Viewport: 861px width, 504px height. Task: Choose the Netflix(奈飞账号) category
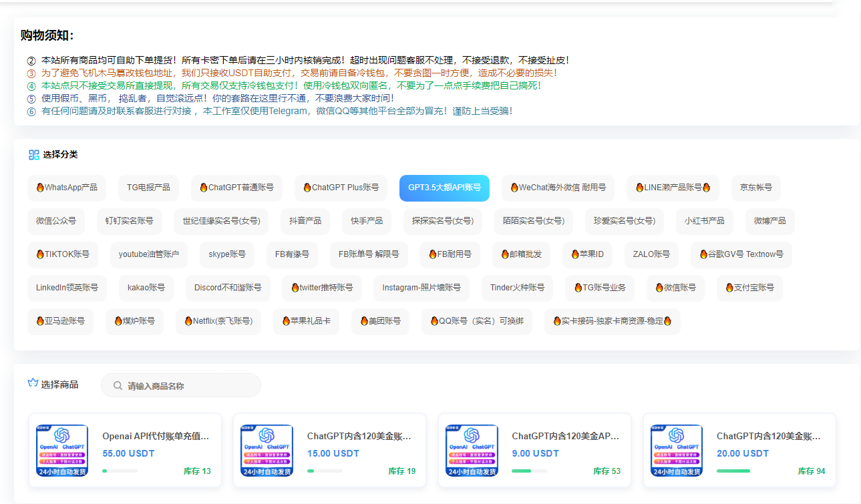click(218, 322)
